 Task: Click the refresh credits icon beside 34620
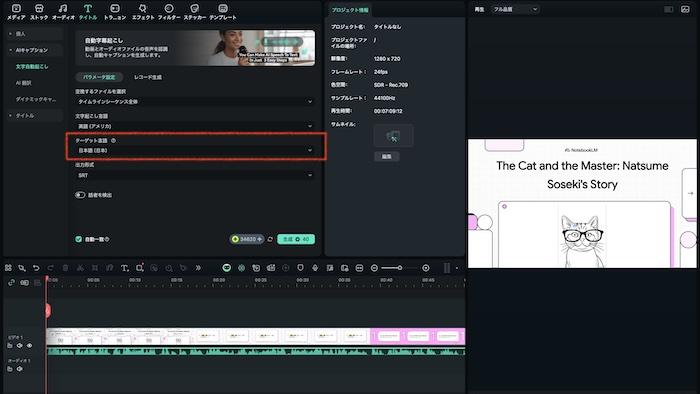(270, 239)
